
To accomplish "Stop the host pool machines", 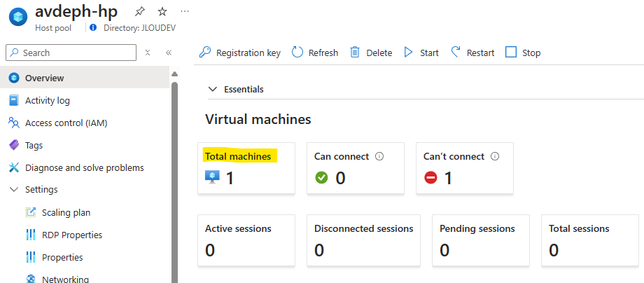I will click(523, 53).
